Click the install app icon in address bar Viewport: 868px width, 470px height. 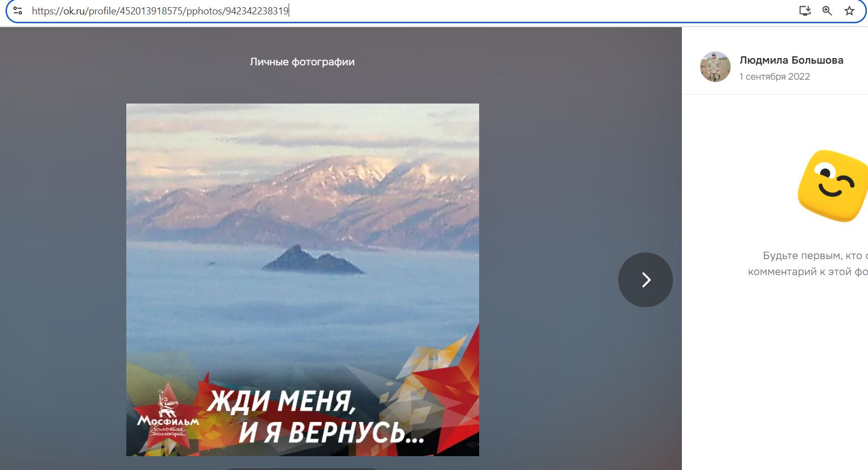point(805,11)
